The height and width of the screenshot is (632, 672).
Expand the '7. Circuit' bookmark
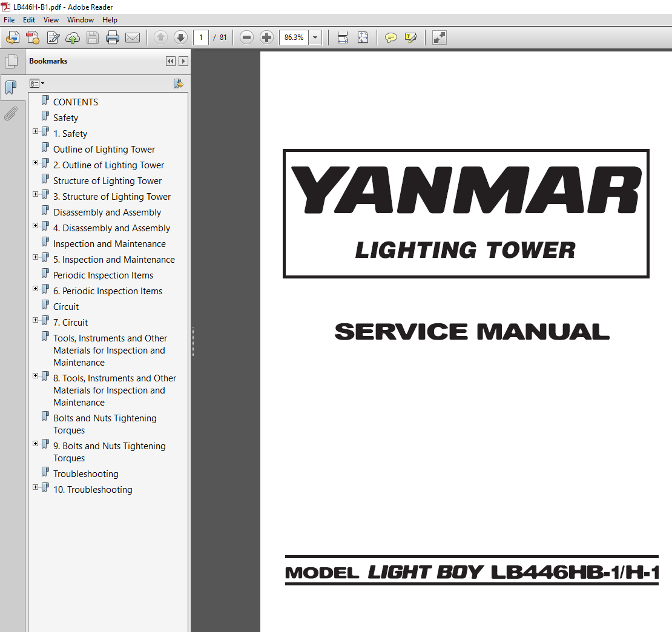pyautogui.click(x=36, y=320)
